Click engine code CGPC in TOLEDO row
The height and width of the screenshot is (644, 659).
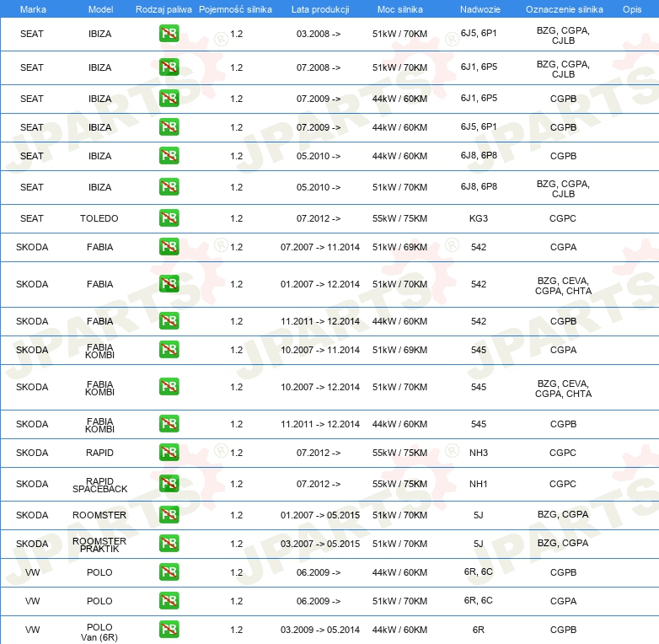[562, 218]
